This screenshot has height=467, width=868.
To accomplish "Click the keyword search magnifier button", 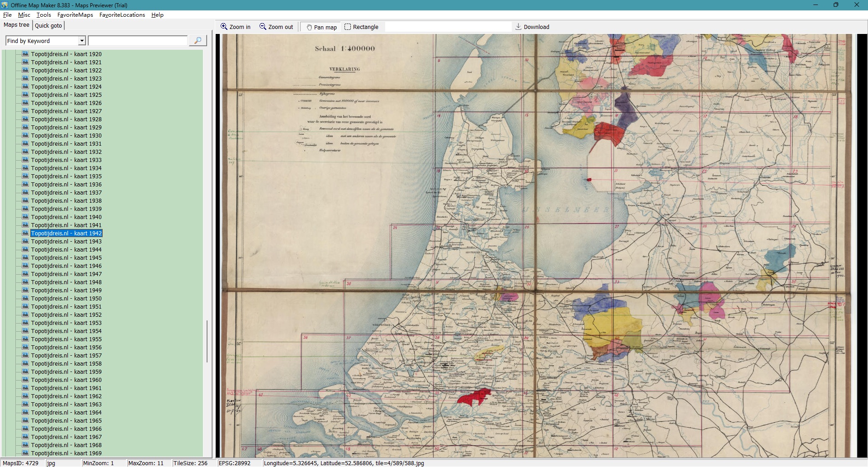I will coord(198,41).
